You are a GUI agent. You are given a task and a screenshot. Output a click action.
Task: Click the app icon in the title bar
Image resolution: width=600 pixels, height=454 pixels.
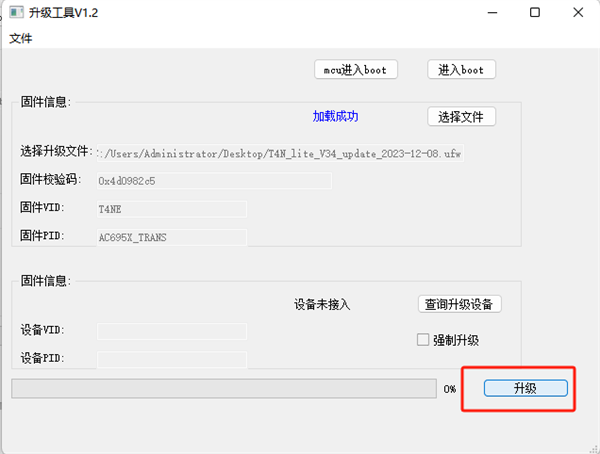[x=15, y=13]
